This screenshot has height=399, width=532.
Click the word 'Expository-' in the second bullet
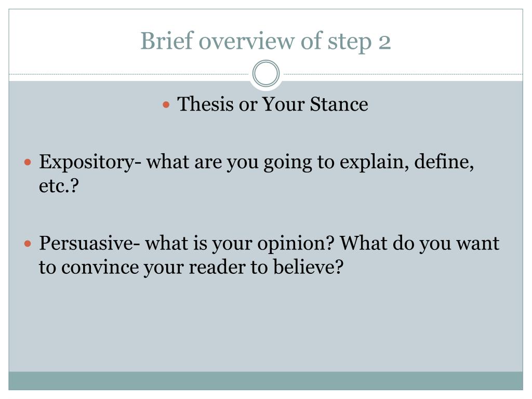tap(90, 162)
